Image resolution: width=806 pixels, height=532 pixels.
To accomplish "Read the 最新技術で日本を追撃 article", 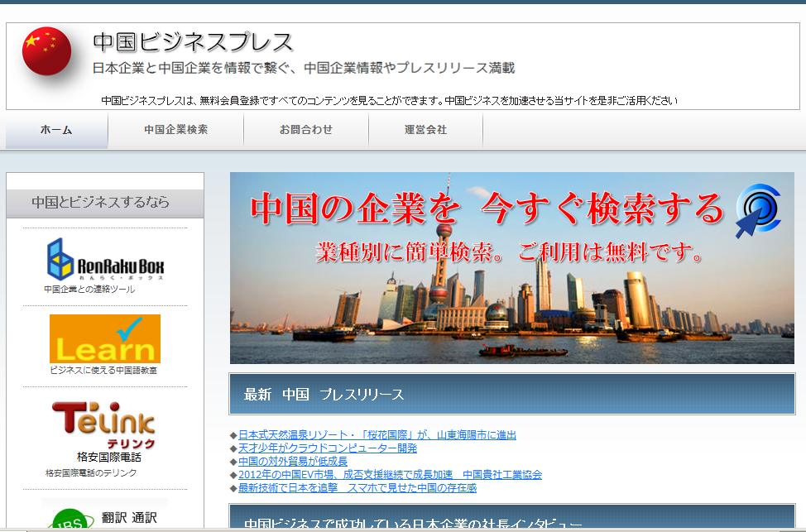I will 357,488.
